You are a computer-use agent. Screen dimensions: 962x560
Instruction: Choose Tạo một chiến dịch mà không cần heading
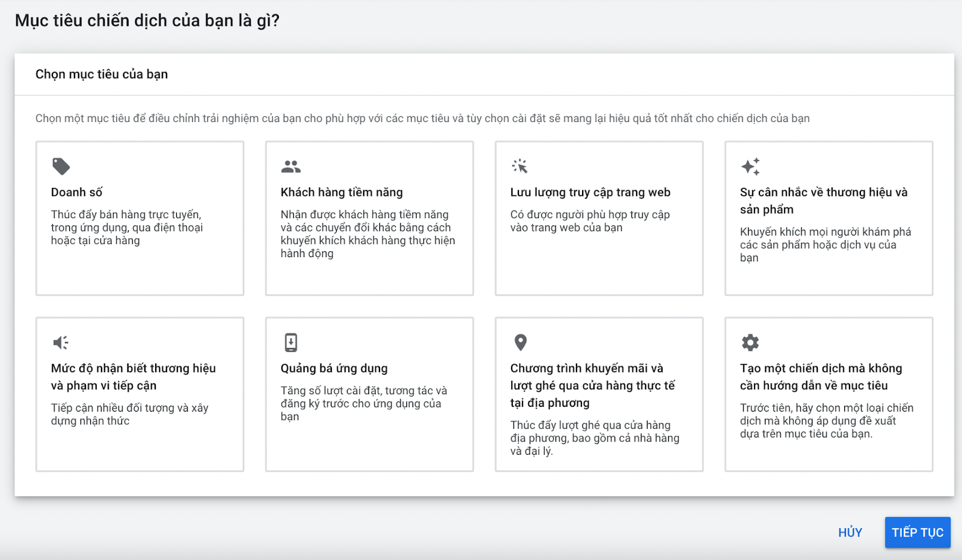pos(821,377)
